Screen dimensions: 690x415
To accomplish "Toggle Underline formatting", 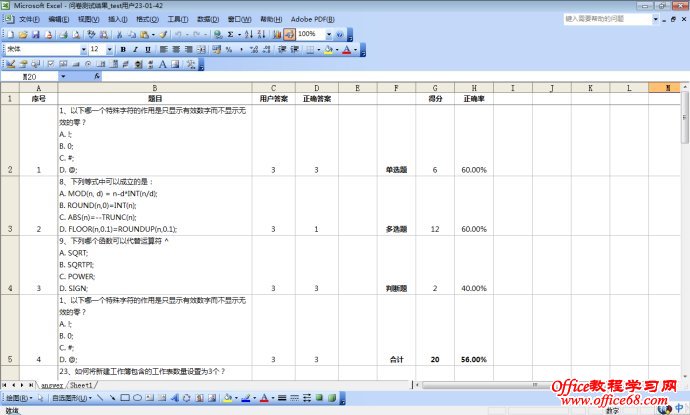I will [148, 49].
